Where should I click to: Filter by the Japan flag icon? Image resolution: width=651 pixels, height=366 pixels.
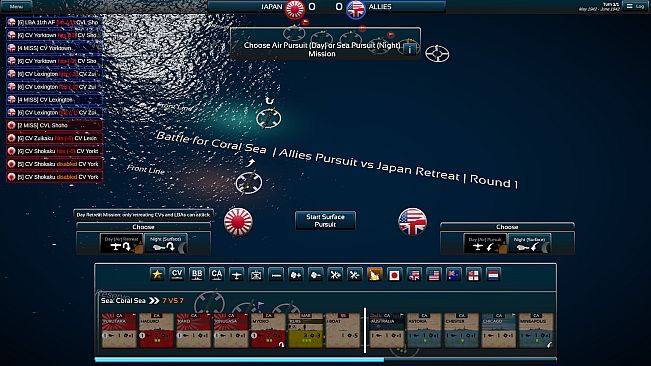pyautogui.click(x=394, y=274)
